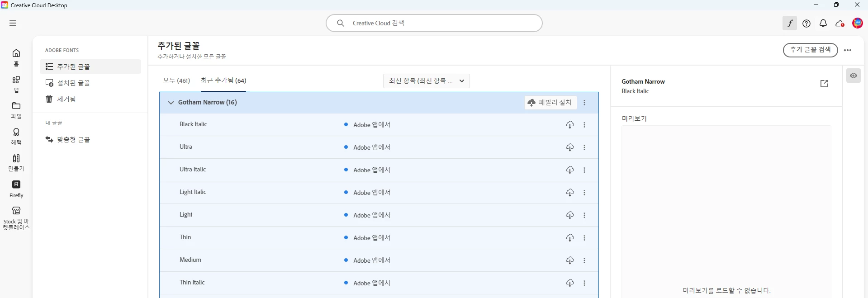Open the 최신 항목 sort dropdown
Screen dimensions: 868x298
[427, 81]
